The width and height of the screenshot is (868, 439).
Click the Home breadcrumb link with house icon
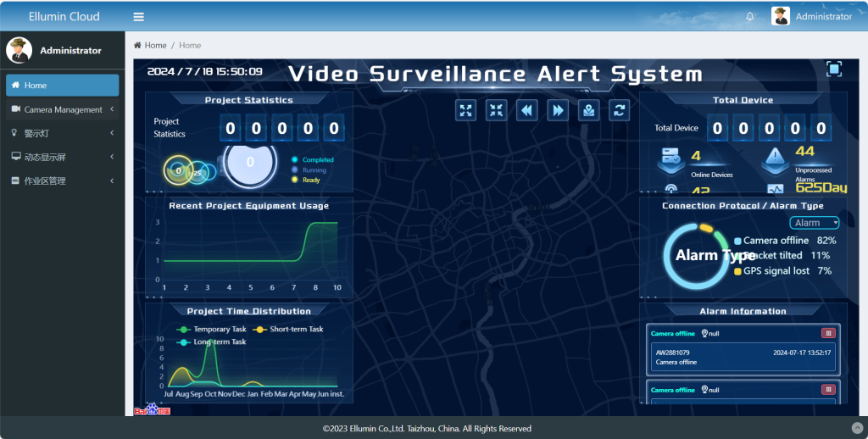150,45
